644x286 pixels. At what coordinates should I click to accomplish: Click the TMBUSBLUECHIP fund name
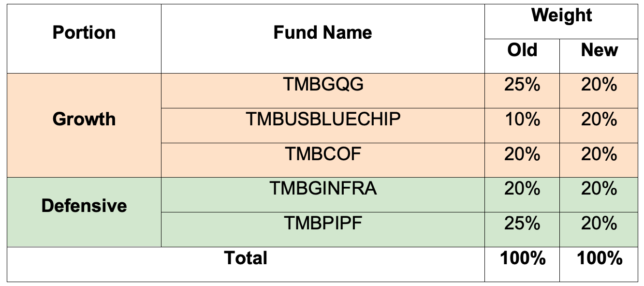[323, 120]
